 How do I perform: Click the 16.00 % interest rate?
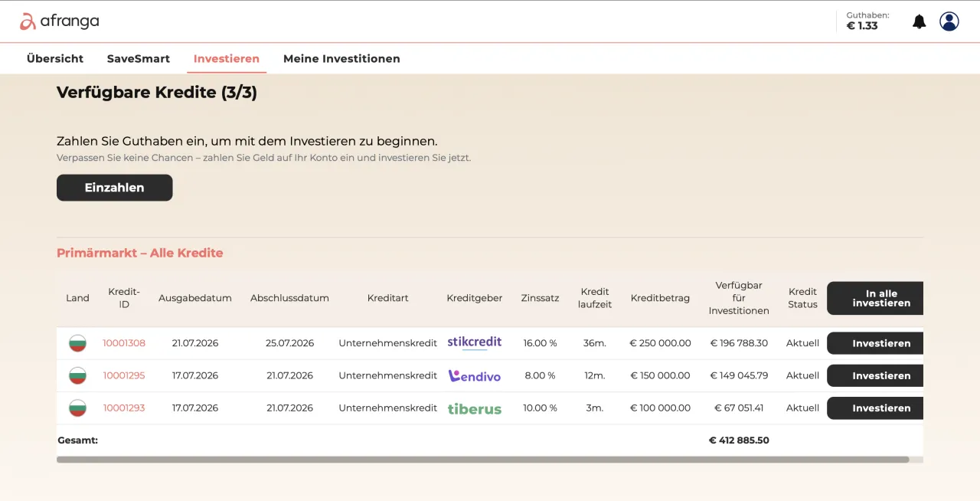tap(540, 343)
